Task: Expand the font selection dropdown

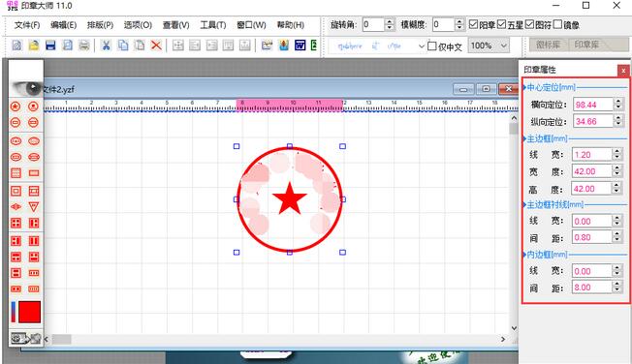Action: point(422,45)
